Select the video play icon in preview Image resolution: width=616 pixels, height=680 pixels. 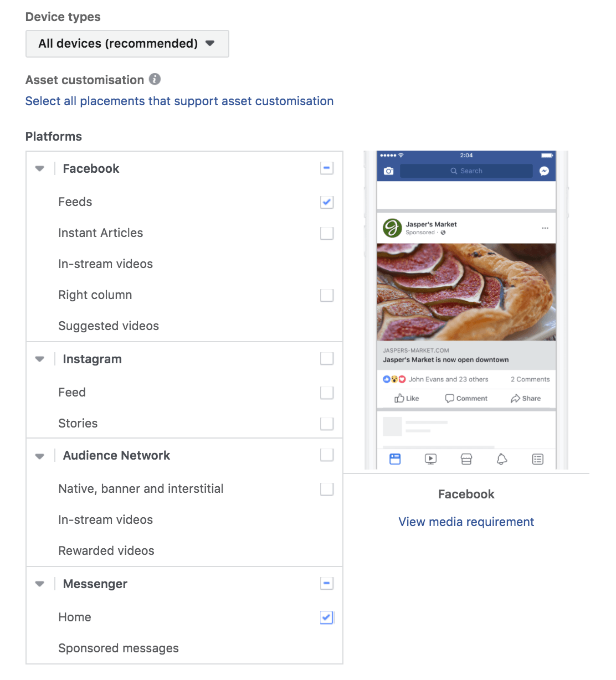[x=430, y=459]
